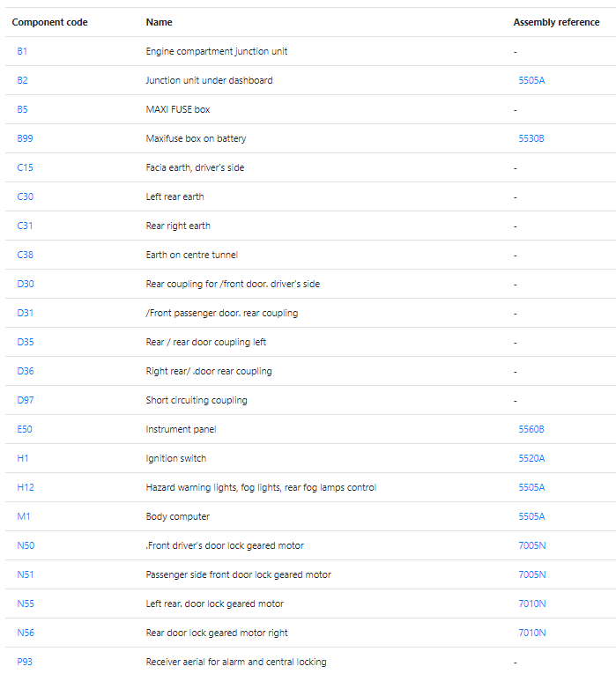Open assembly reference 5530B
The image size is (616, 674).
tap(531, 138)
